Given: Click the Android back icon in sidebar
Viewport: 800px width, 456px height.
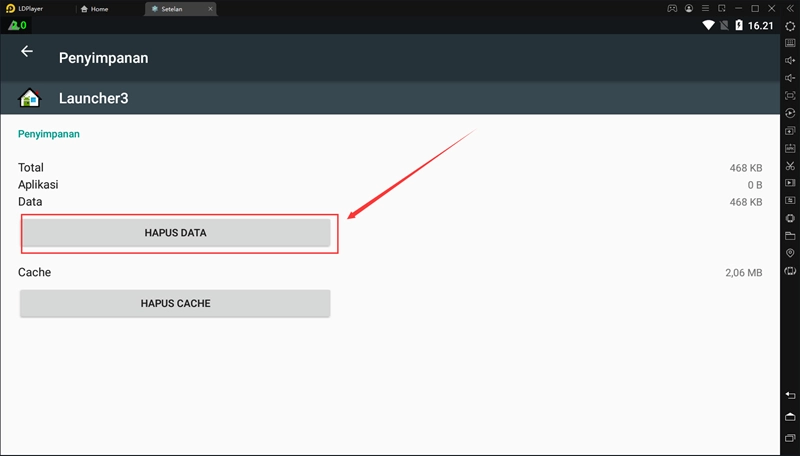Looking at the screenshot, I should pos(790,395).
